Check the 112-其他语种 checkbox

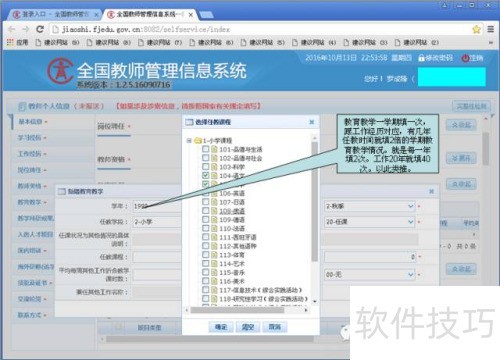coord(206,246)
